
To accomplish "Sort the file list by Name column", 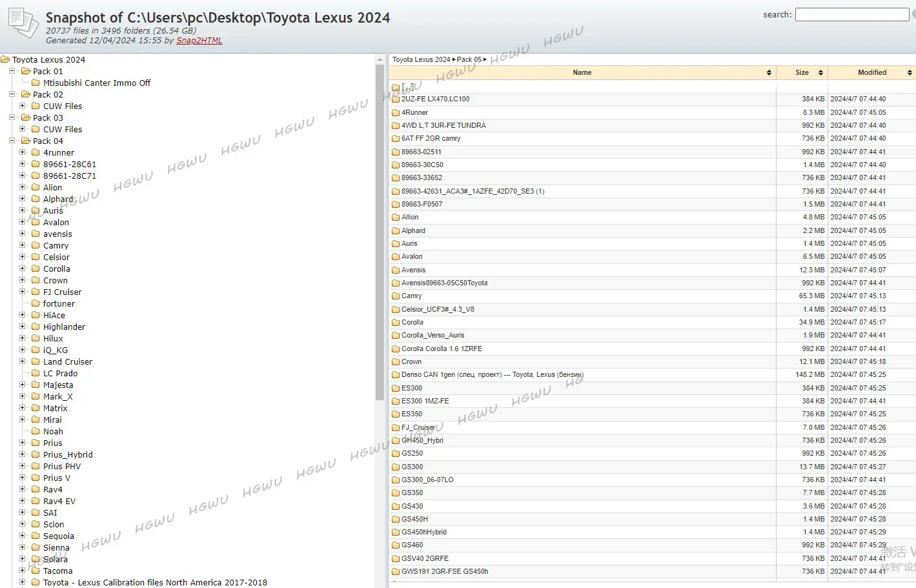I will click(x=582, y=72).
